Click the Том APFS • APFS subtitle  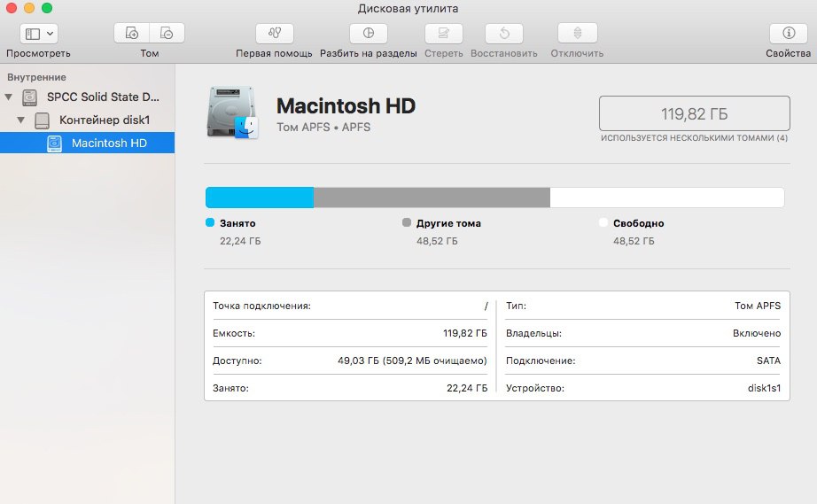(x=323, y=127)
